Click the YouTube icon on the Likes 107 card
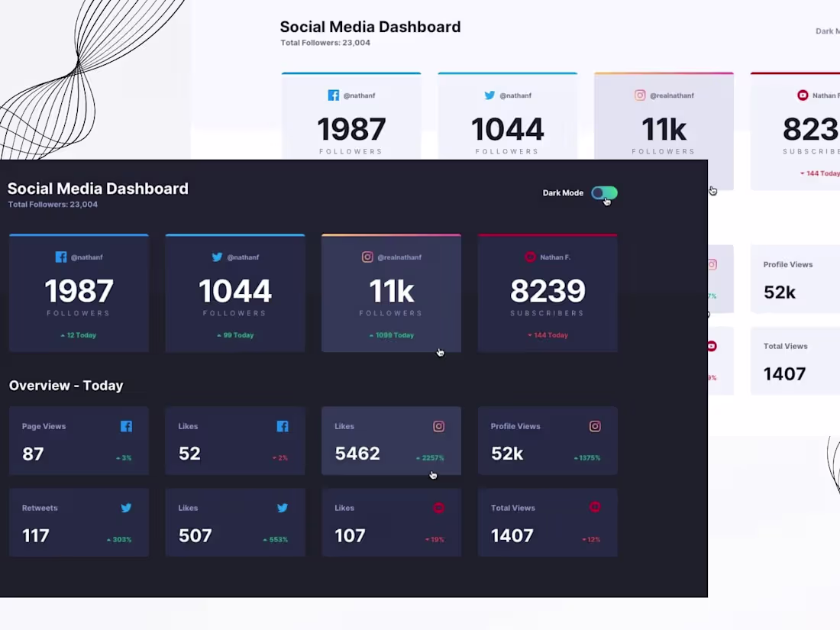This screenshot has height=630, width=840. coord(438,508)
